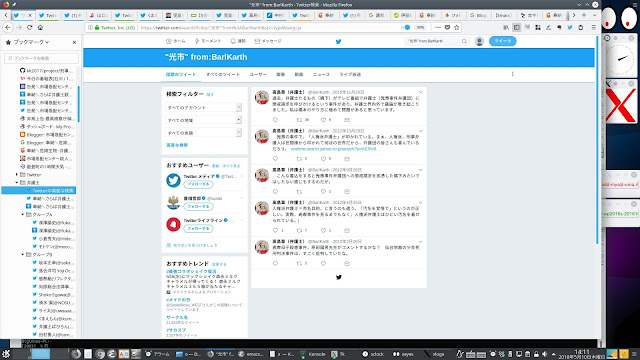Image resolution: width=640 pixels, height=360 pixels.
Task: Open the すべてのアカウント filter dropdown
Action: coord(203,107)
